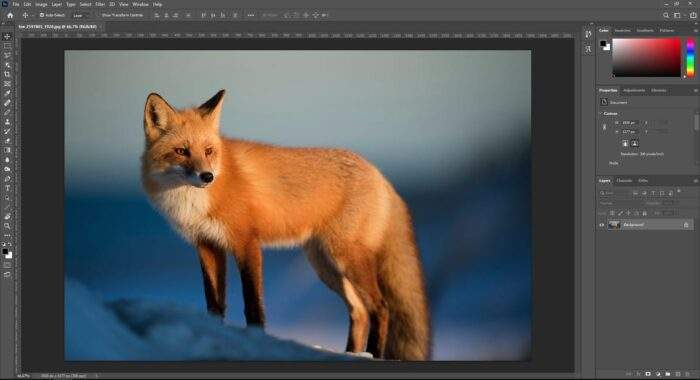700x380 pixels.
Task: Open the Auto-Select Layer dropdown
Action: tap(81, 15)
